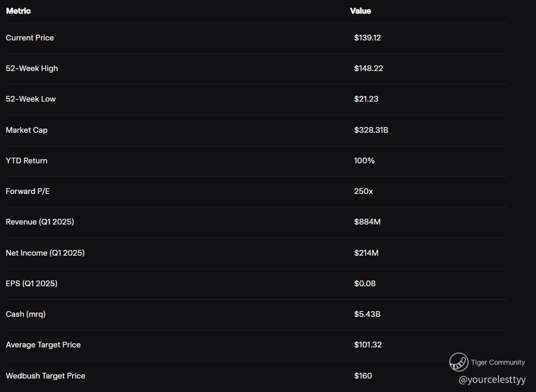This screenshot has height=392, width=536.
Task: Click the Tiger Community logo icon
Action: (458, 362)
